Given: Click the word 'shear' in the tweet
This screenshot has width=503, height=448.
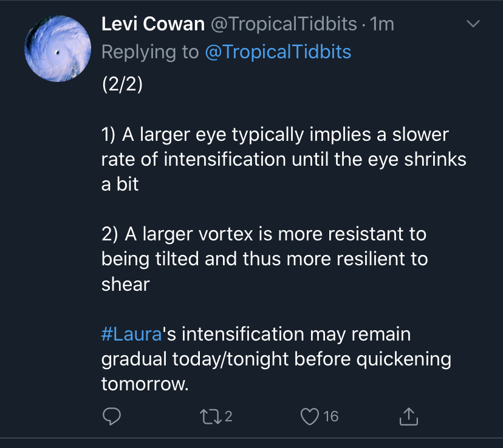Looking at the screenshot, I should (x=126, y=284).
